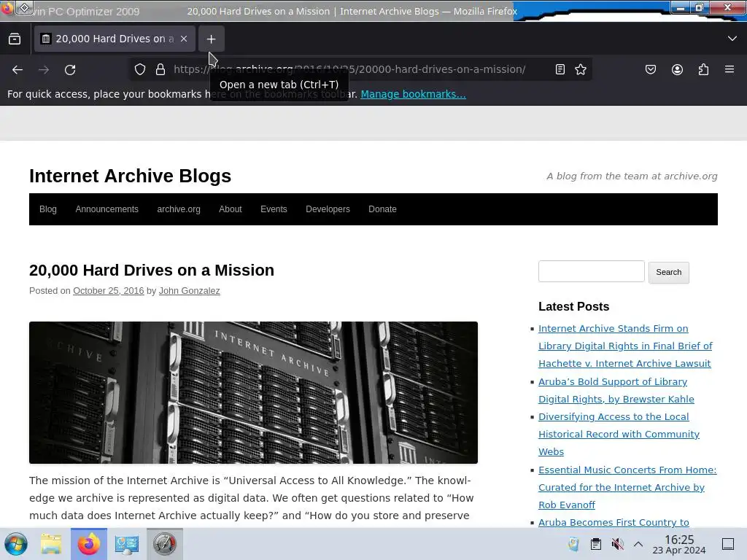This screenshot has width=747, height=560.
Task: Open Aruba Becomes First Country link
Action: pyautogui.click(x=614, y=522)
